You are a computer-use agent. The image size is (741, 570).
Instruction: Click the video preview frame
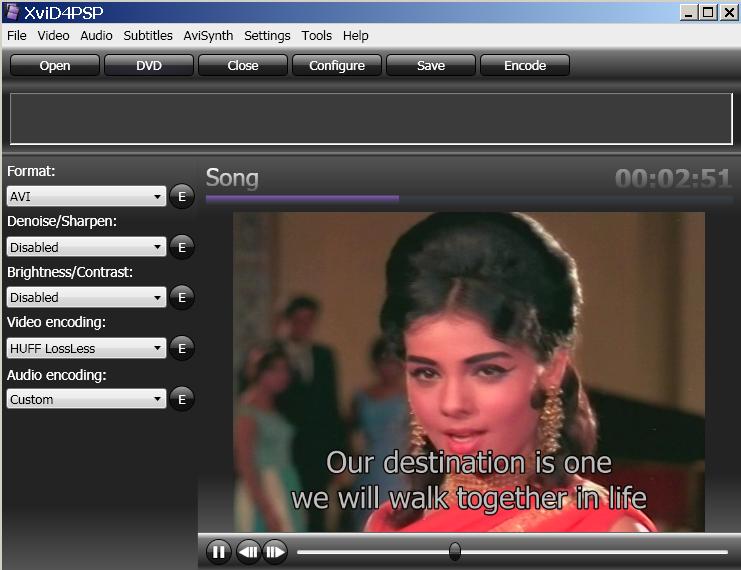[x=469, y=372]
